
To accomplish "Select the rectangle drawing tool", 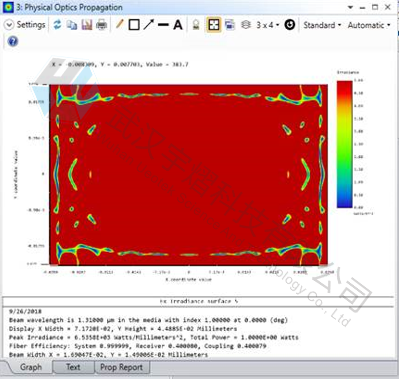I will (x=134, y=25).
